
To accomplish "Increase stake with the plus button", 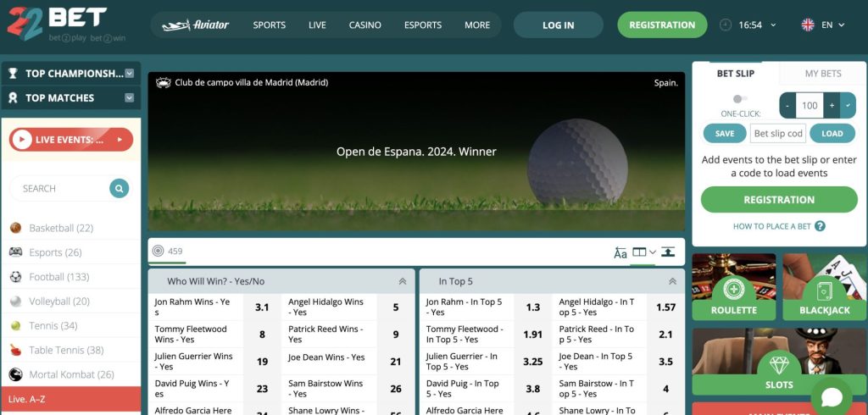I will coord(832,106).
